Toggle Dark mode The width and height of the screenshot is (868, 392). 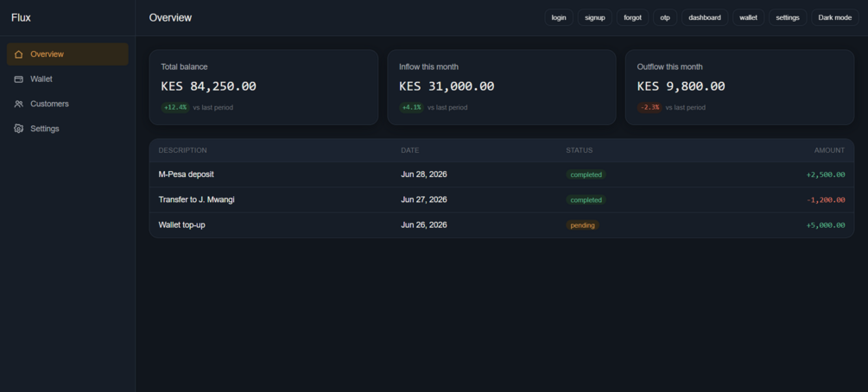click(835, 18)
